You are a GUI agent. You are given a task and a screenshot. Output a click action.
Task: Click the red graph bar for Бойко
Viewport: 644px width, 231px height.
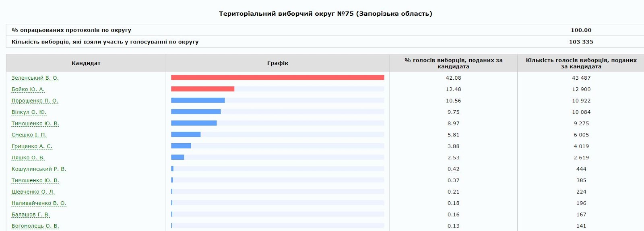click(202, 89)
